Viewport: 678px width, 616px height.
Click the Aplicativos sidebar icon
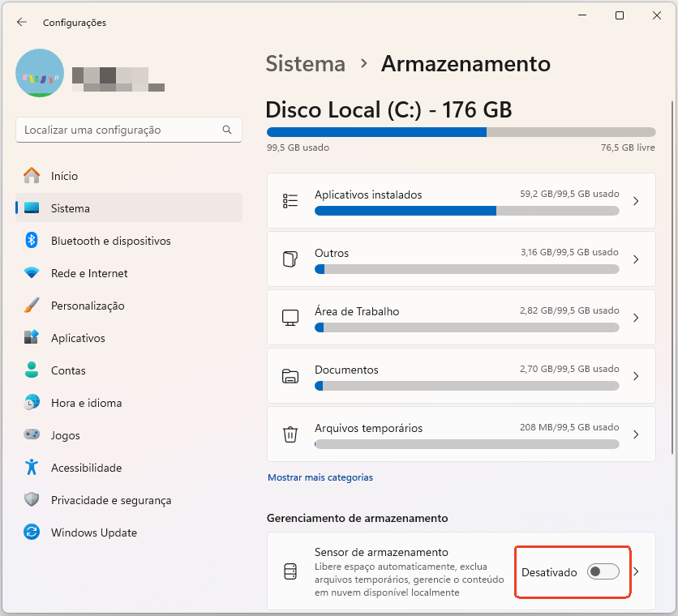pyautogui.click(x=30, y=338)
